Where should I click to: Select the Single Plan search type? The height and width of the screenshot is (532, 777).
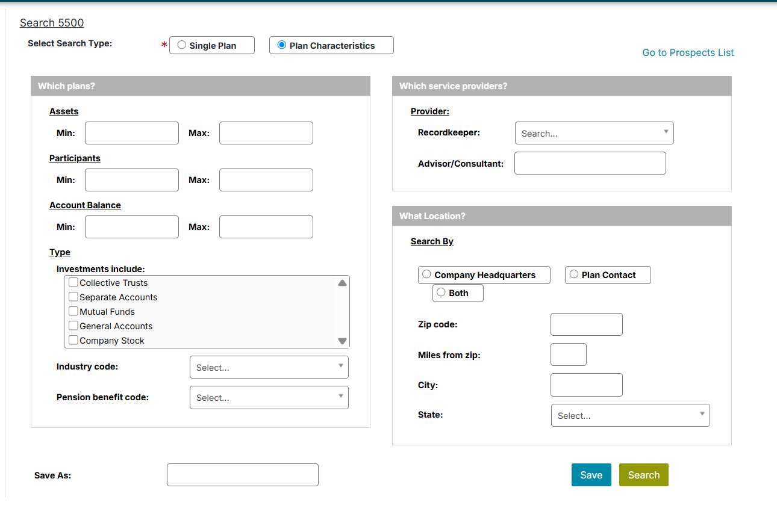pyautogui.click(x=182, y=45)
